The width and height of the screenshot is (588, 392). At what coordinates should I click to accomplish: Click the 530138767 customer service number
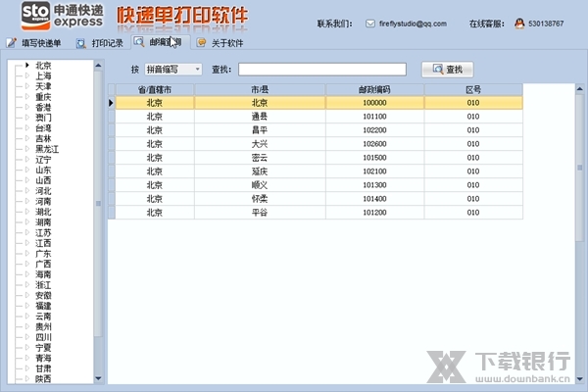tap(546, 24)
